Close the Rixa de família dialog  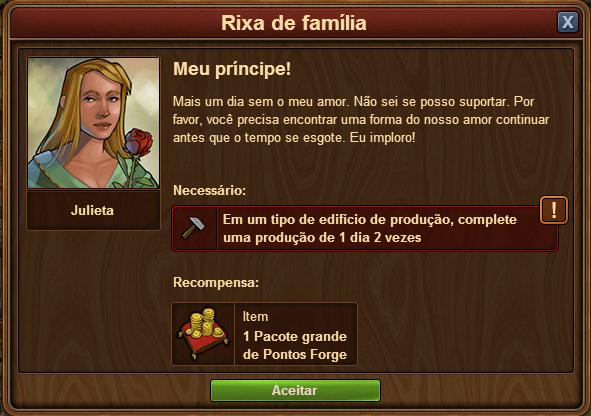[568, 22]
